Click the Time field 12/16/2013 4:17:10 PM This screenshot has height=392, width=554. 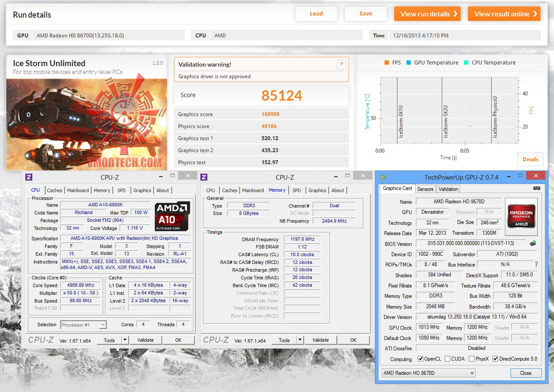click(465, 36)
